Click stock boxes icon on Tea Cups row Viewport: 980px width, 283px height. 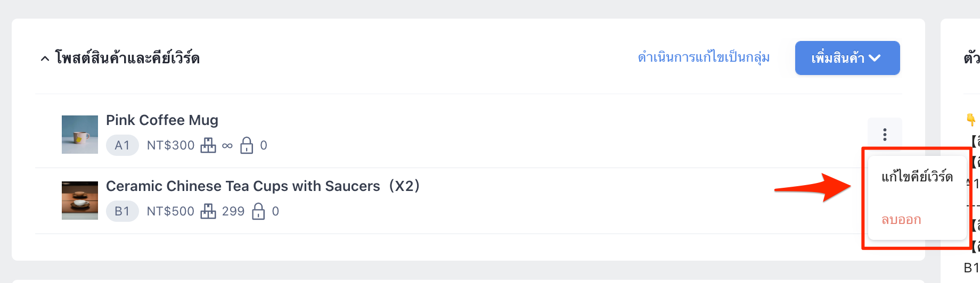tap(208, 211)
